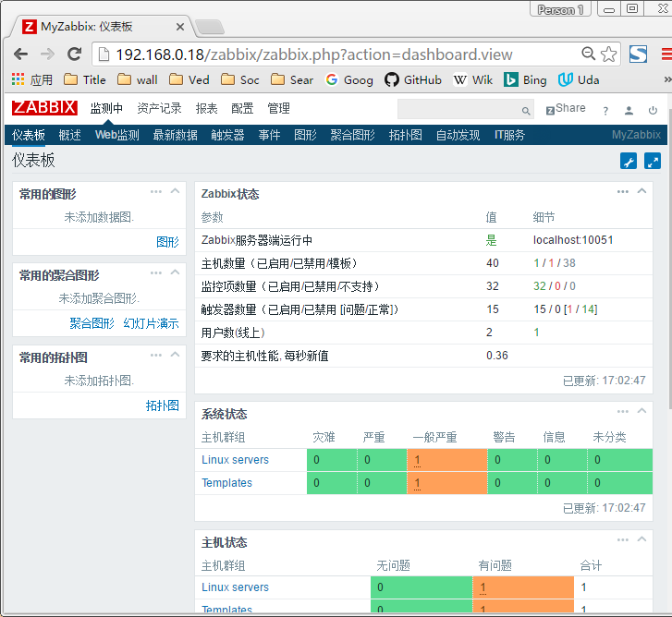
Task: Open the blue S browser extension icon
Action: (638, 54)
